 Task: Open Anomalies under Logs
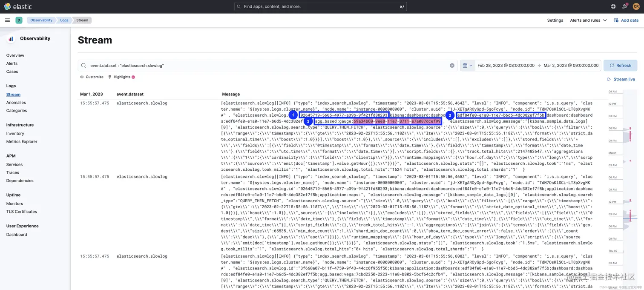tap(16, 103)
